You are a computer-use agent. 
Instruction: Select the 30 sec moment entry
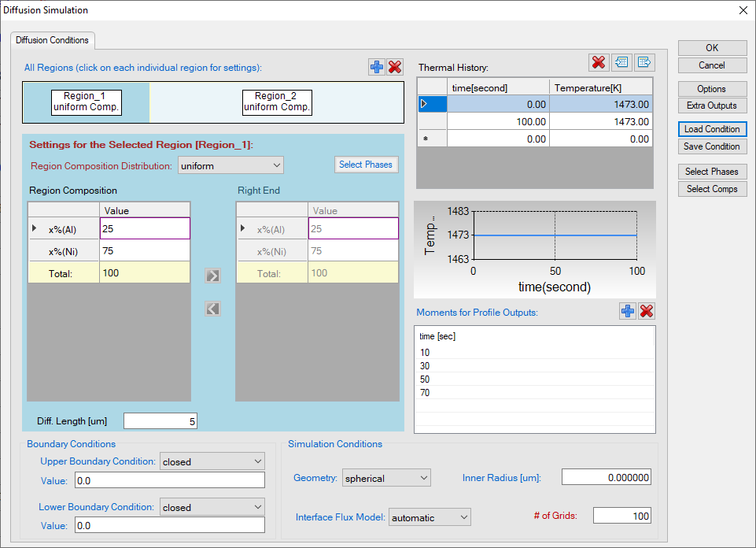click(426, 366)
